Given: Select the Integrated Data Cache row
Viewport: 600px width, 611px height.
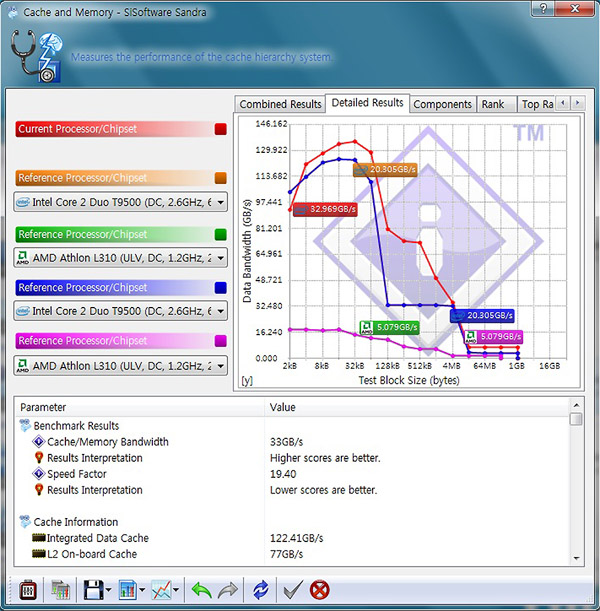Looking at the screenshot, I should (x=292, y=538).
